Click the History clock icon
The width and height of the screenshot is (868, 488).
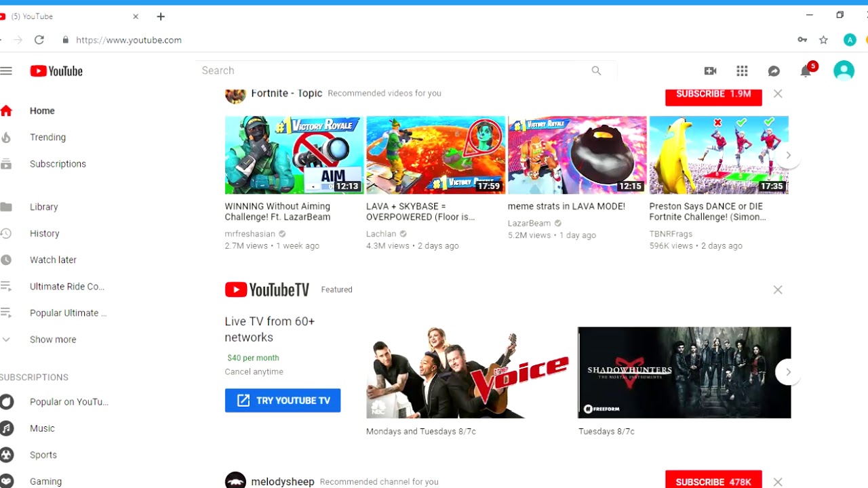tap(6, 233)
